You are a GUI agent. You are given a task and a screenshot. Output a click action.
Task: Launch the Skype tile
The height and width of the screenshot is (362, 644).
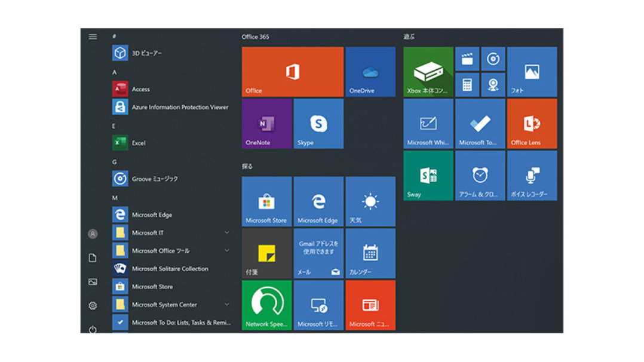(x=318, y=124)
